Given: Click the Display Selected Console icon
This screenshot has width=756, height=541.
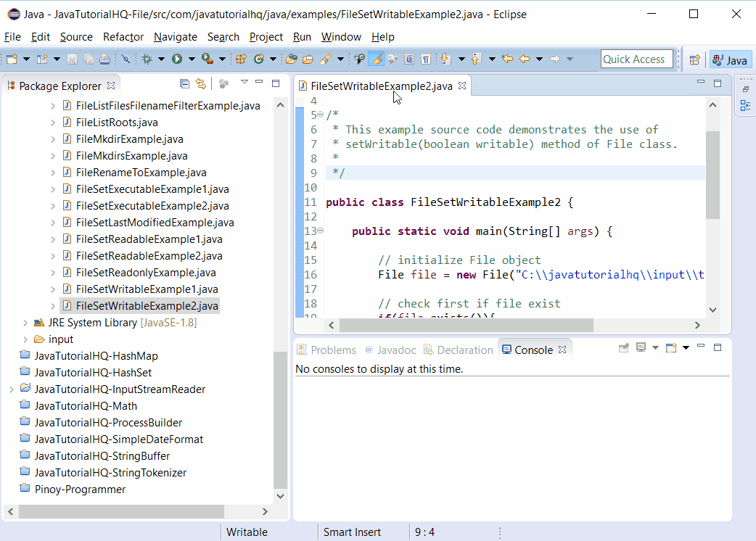Looking at the screenshot, I should click(x=641, y=348).
